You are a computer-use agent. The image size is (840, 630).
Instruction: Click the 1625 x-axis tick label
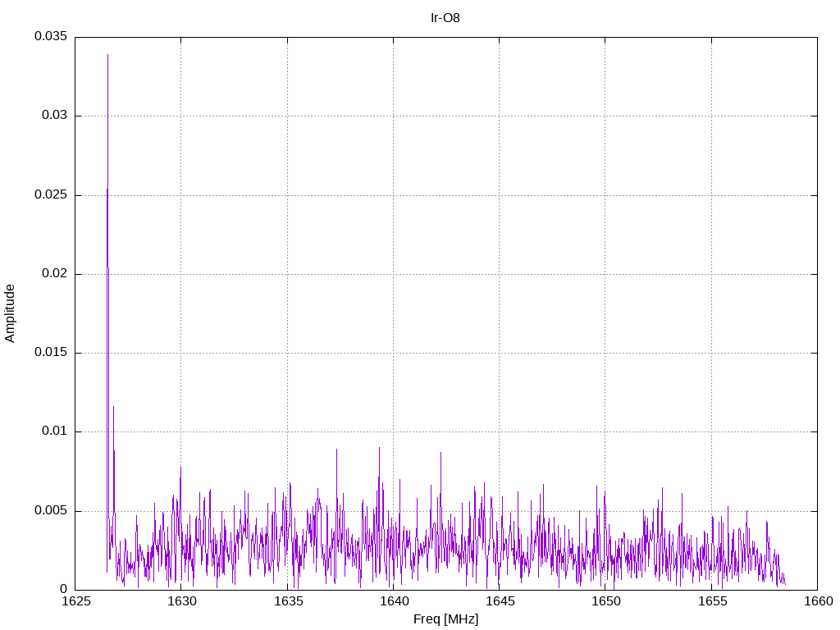[75, 602]
